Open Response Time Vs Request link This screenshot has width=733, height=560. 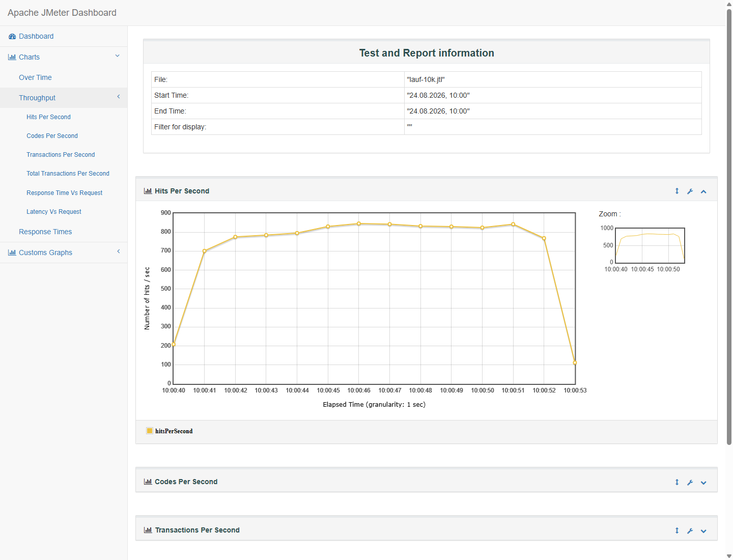pos(64,193)
